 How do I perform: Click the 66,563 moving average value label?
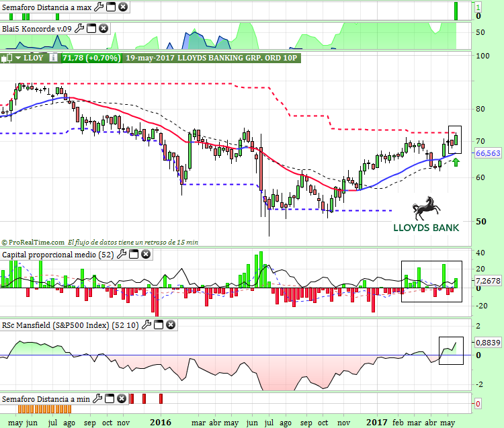coord(488,153)
